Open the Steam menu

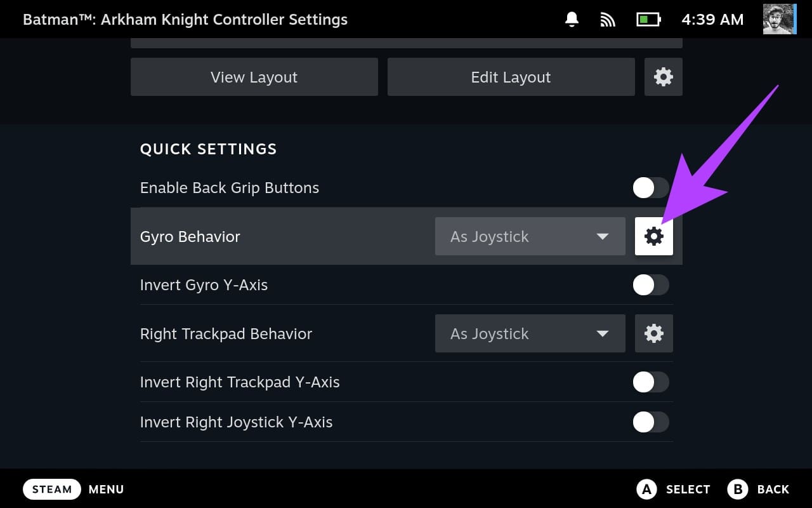coord(51,489)
